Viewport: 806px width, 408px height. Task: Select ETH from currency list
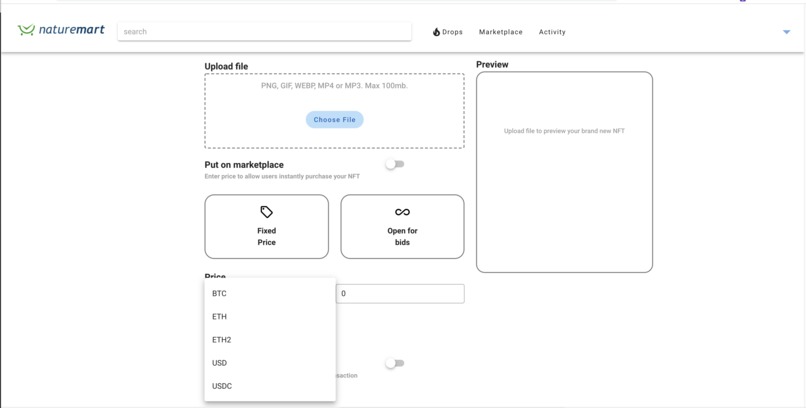click(x=270, y=317)
